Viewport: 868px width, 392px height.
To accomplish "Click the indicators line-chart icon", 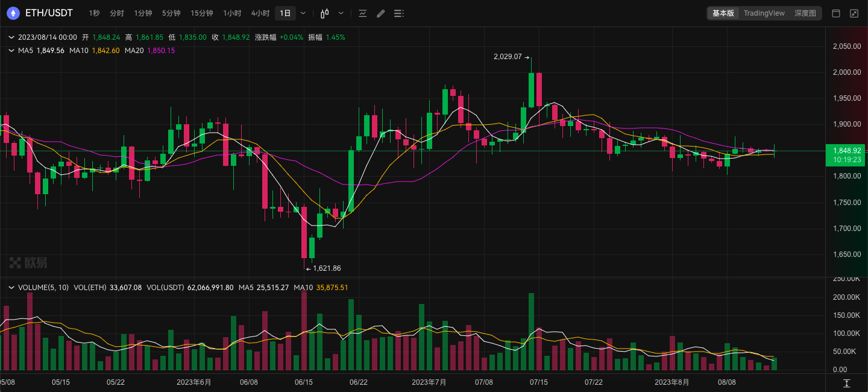I will click(362, 13).
